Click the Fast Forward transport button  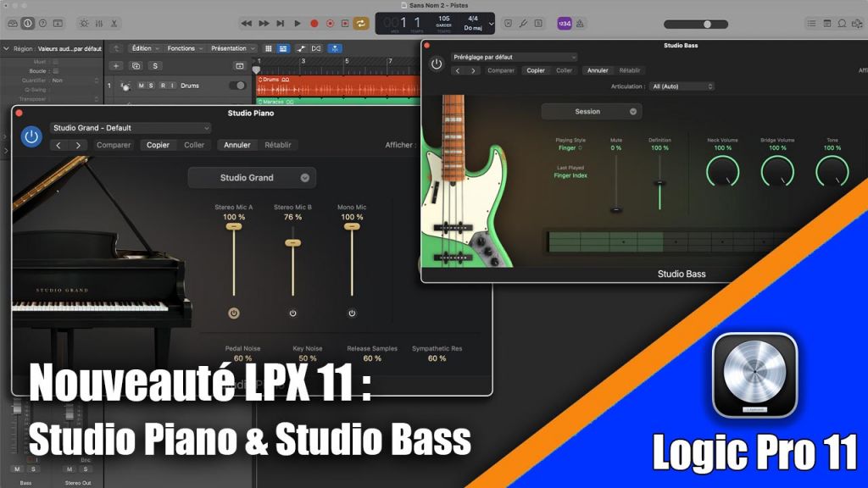264,23
